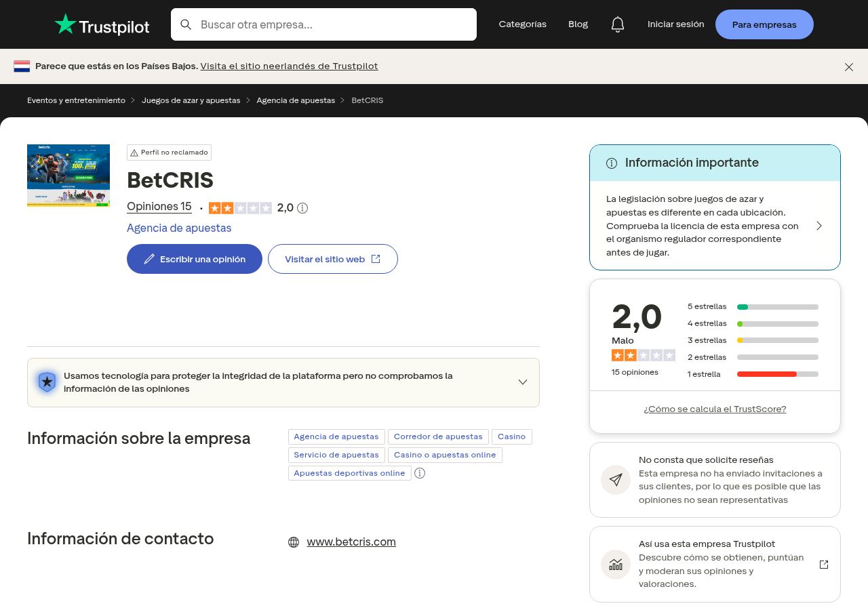Visit the Dutch Trustpilot site link
Viewport: 868px width, 610px height.
[x=289, y=66]
